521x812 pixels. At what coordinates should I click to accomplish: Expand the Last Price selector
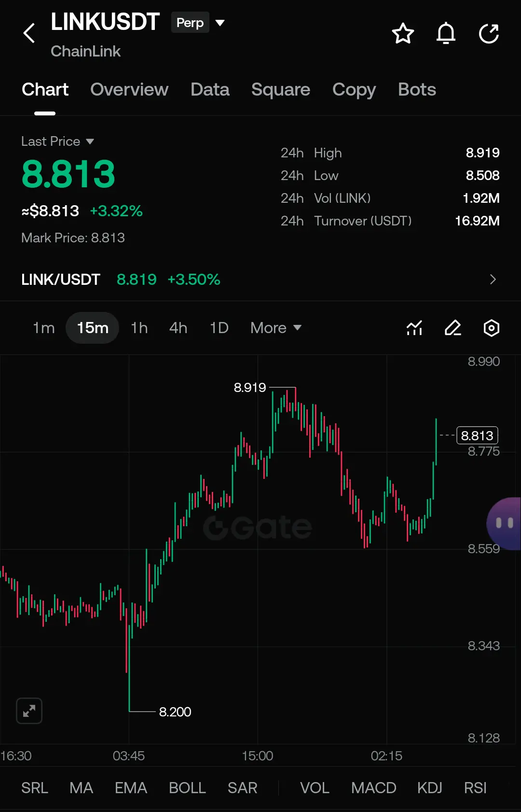point(57,141)
